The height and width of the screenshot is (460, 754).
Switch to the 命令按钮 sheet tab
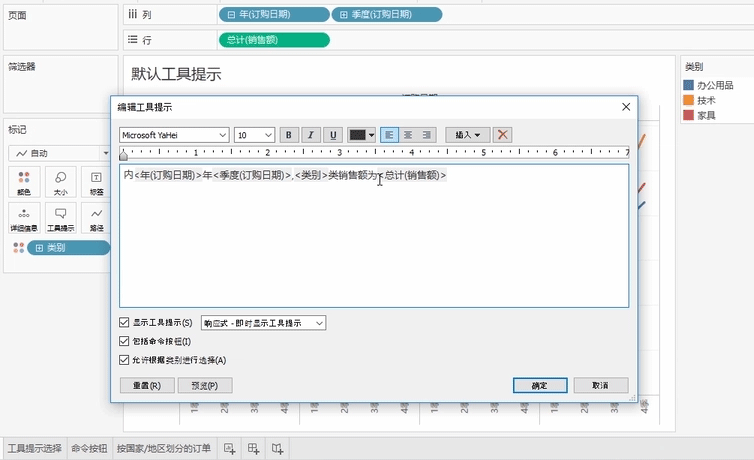pos(89,449)
